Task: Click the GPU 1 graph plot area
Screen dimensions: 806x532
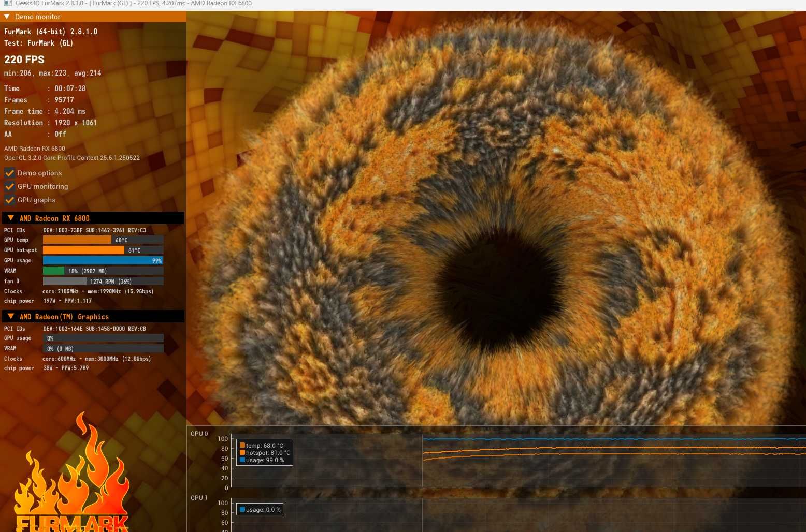Action: coord(518,515)
